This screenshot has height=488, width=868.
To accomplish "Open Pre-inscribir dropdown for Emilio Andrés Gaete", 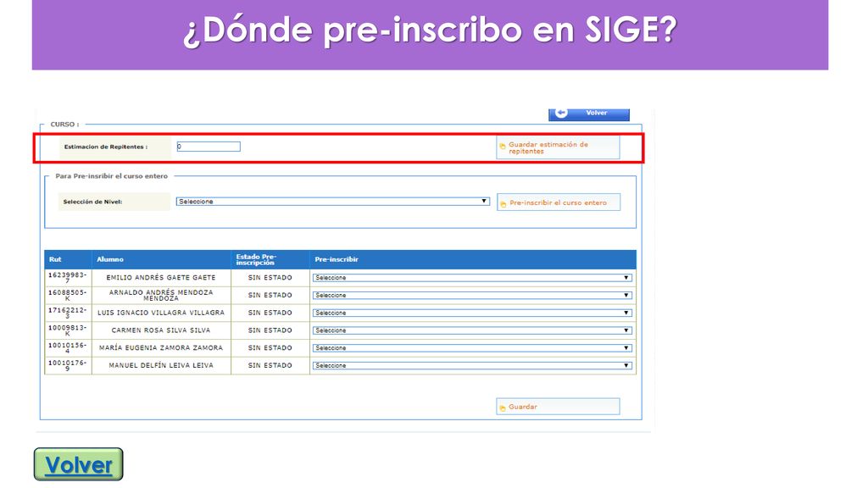I will pos(472,278).
